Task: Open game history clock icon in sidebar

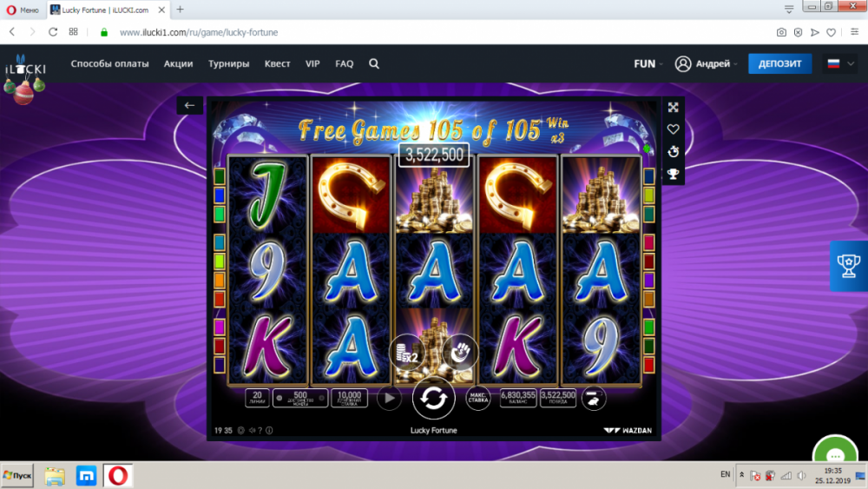Action: 674,151
